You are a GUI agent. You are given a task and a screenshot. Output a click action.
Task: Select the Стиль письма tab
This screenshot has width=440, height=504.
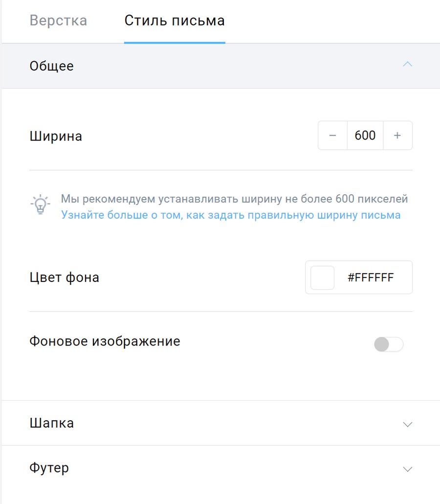coord(175,21)
